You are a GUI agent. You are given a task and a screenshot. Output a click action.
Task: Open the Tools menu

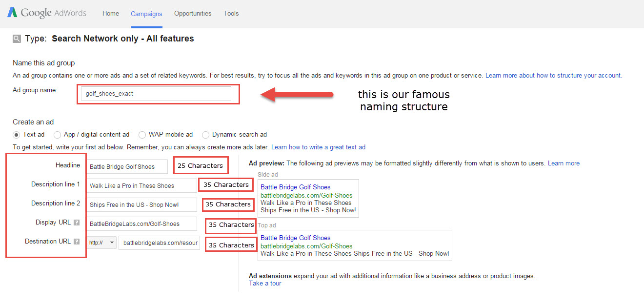pyautogui.click(x=231, y=13)
